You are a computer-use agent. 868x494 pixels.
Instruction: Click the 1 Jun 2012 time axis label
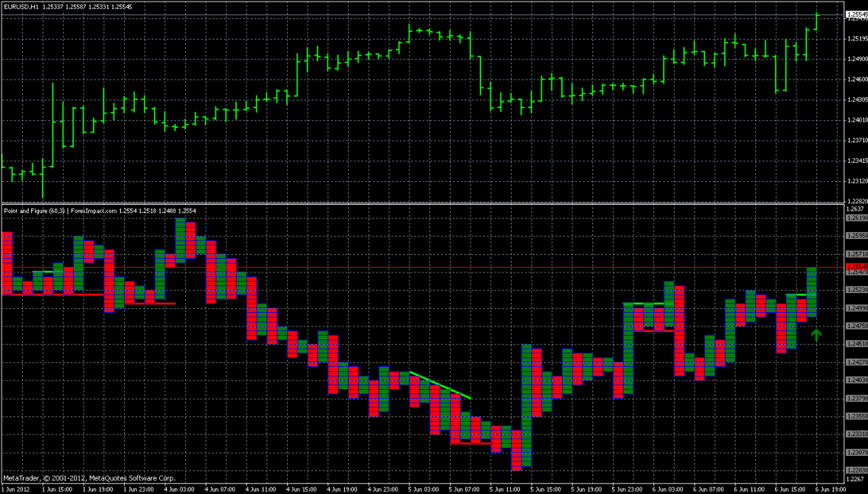click(17, 489)
